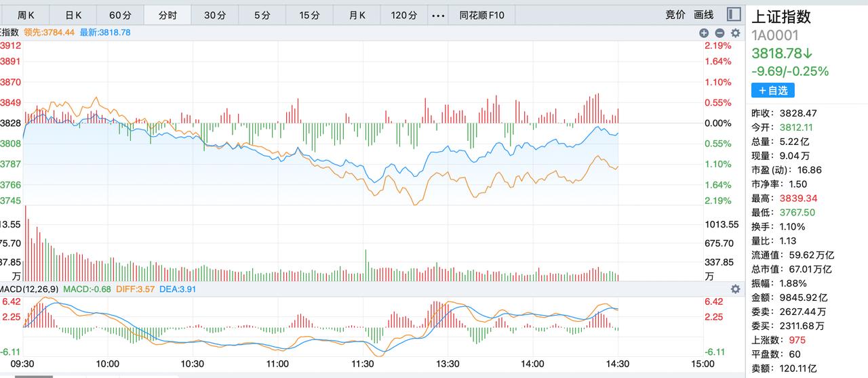Switch to the 周K weekly chart tab
Screen dimensions: 868x378
point(26,15)
